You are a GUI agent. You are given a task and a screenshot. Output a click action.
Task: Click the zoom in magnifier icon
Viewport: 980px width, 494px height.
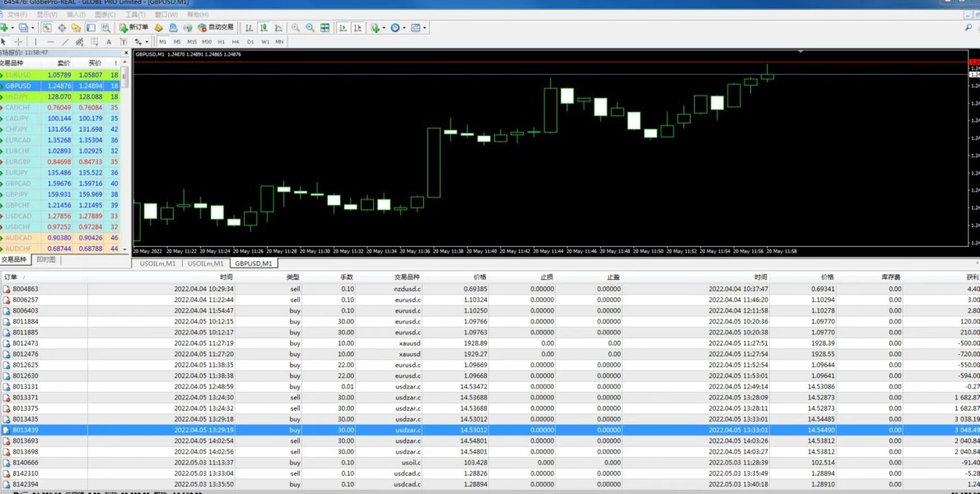(x=296, y=27)
